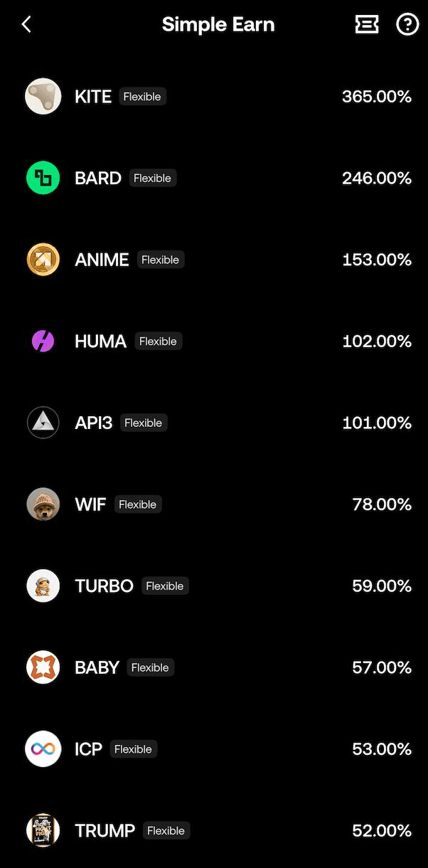
Task: Tap the Flexible tag next to KITE
Action: pyautogui.click(x=142, y=96)
